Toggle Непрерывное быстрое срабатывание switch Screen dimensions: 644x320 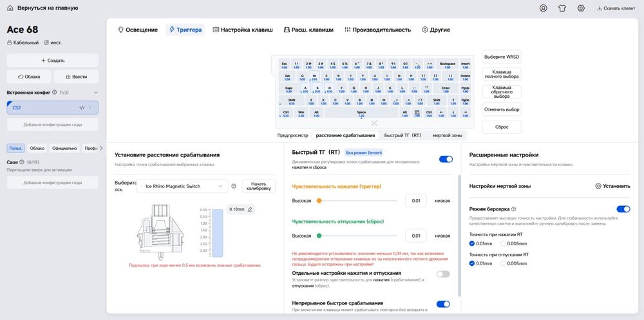coord(443,304)
